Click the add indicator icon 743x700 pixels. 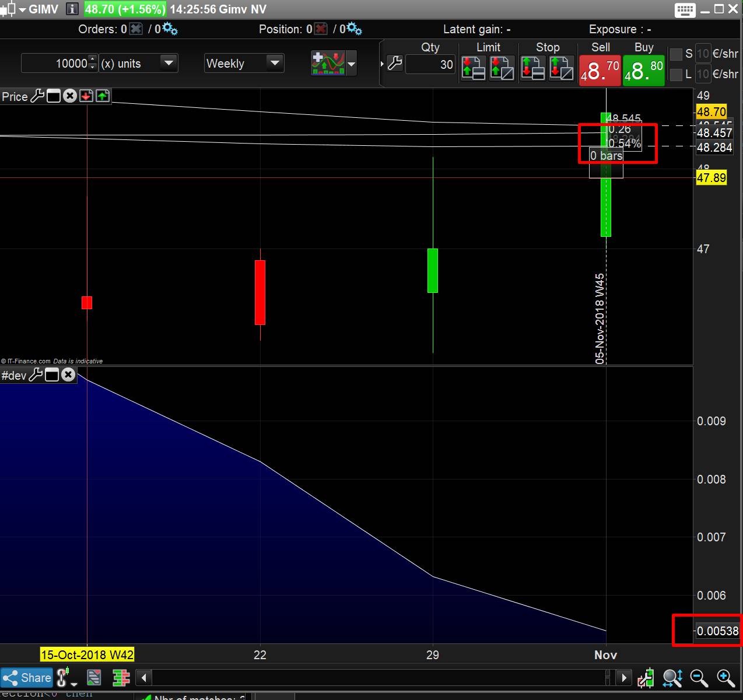[328, 63]
